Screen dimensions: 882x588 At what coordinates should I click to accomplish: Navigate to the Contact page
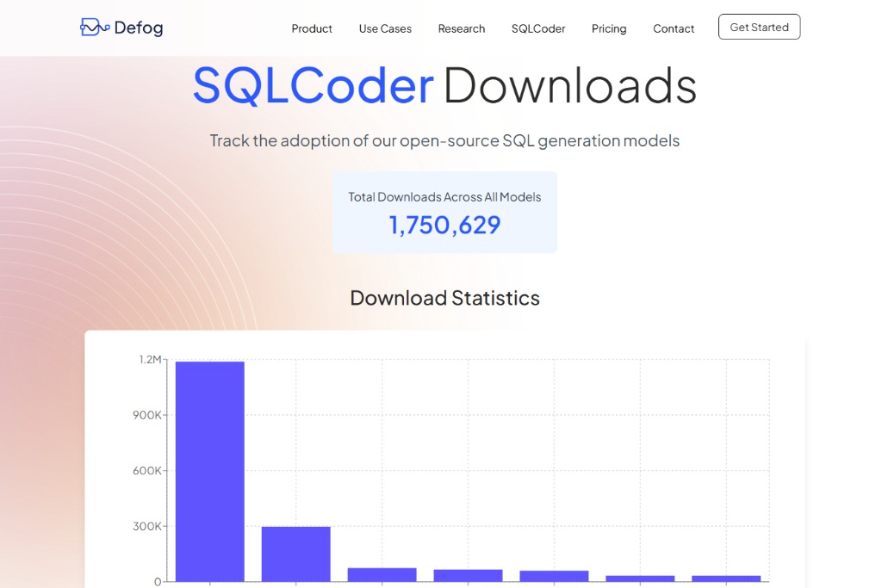coord(674,28)
